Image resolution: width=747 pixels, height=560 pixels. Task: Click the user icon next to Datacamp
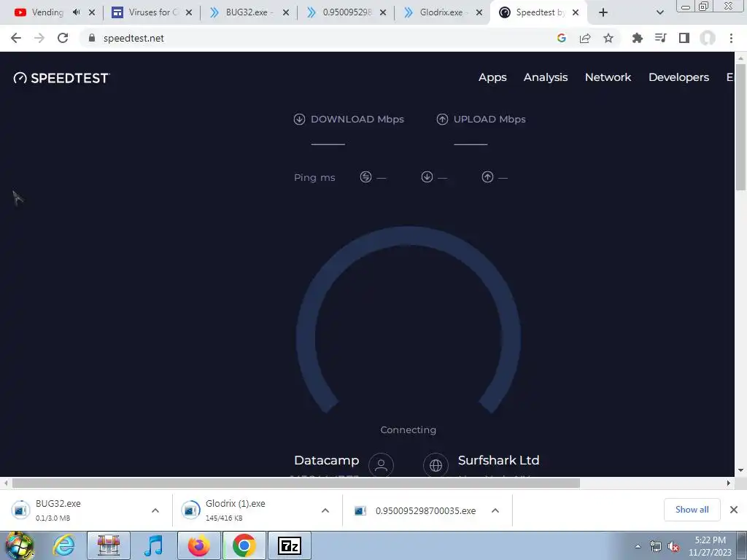point(381,464)
